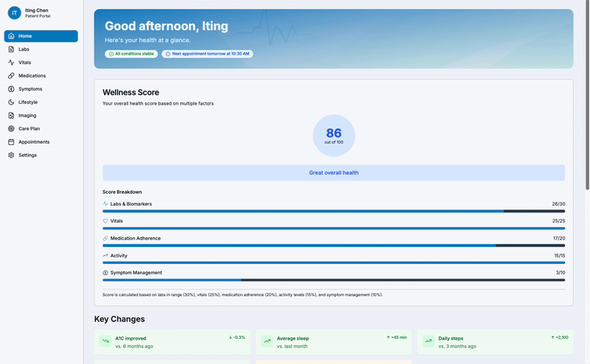Open Settings from the sidebar

(41, 155)
